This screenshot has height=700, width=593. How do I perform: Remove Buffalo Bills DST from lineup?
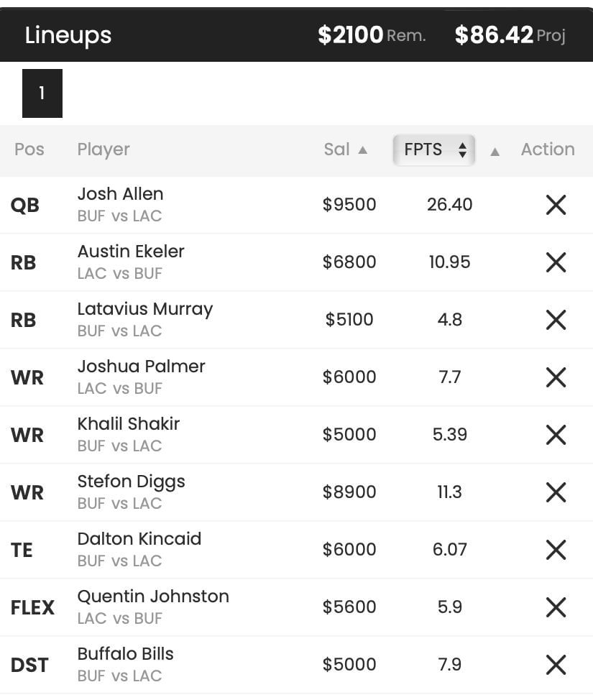pos(556,665)
